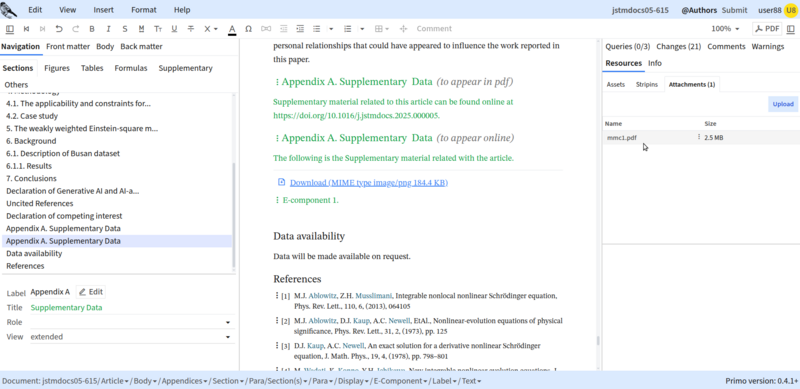Open the 100% zoom dropdown
800x389 pixels.
(x=725, y=29)
